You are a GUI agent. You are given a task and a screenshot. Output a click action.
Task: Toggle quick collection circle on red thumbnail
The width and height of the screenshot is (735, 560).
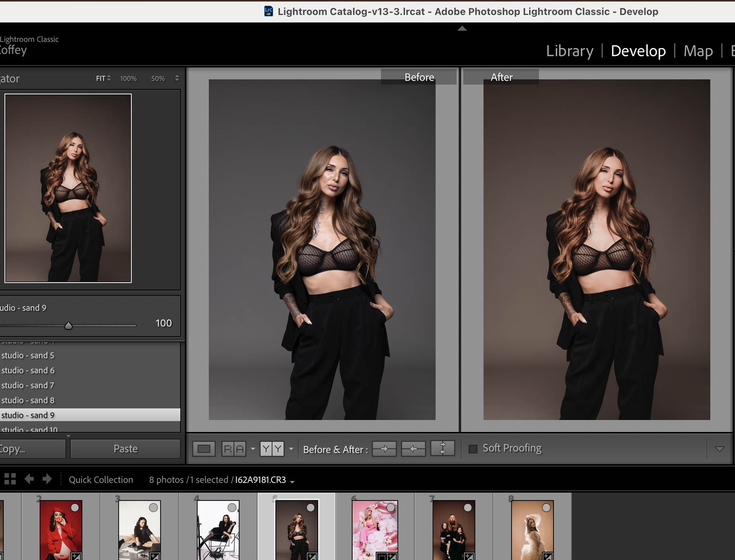coord(75,508)
